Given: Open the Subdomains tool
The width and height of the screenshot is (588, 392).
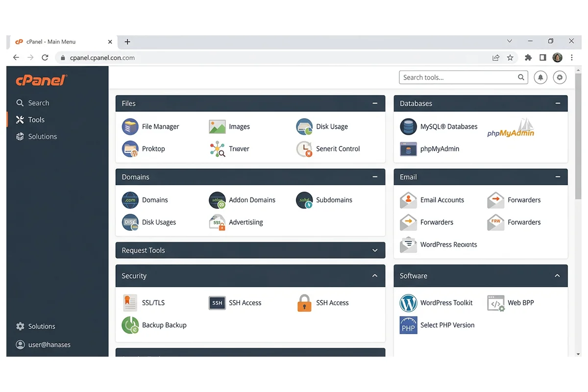Looking at the screenshot, I should (x=324, y=200).
